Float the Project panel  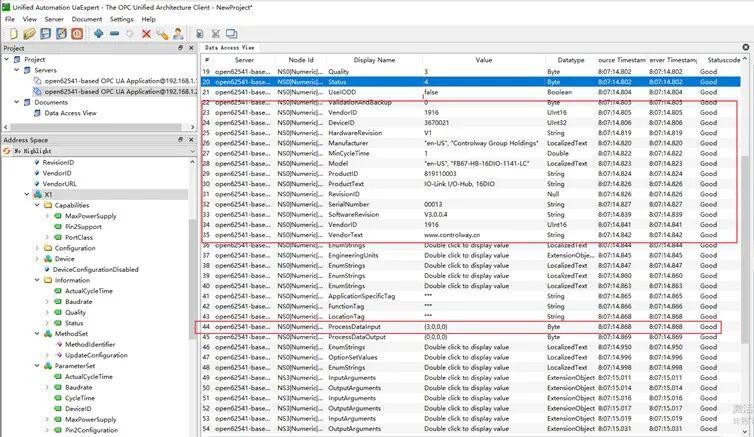pos(180,48)
